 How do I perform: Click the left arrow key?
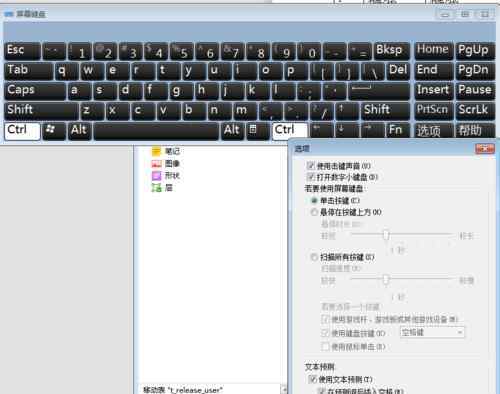coord(321,131)
